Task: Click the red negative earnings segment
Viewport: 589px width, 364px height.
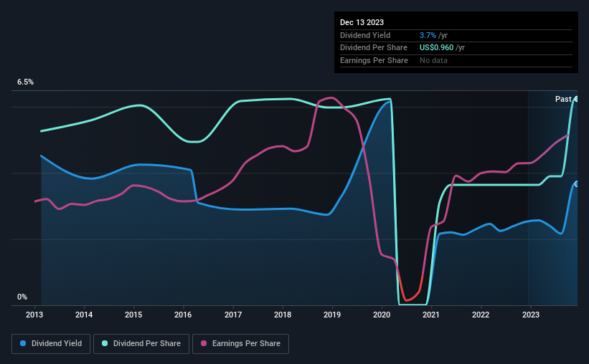Action: pyautogui.click(x=410, y=289)
